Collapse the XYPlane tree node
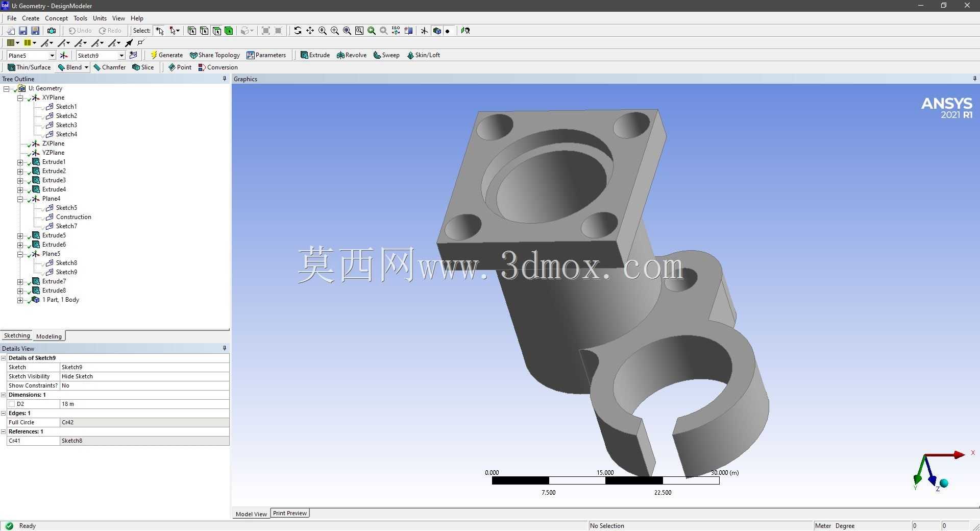 tap(20, 98)
